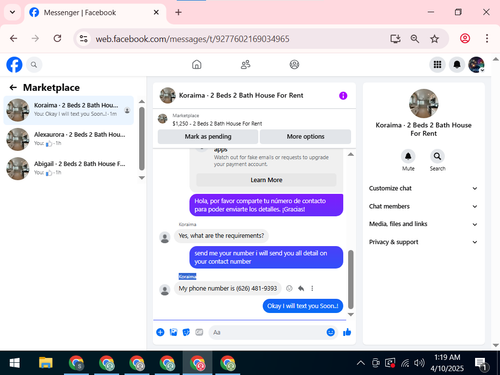Open the notifications bell in header
The image size is (500, 375).
457,64
